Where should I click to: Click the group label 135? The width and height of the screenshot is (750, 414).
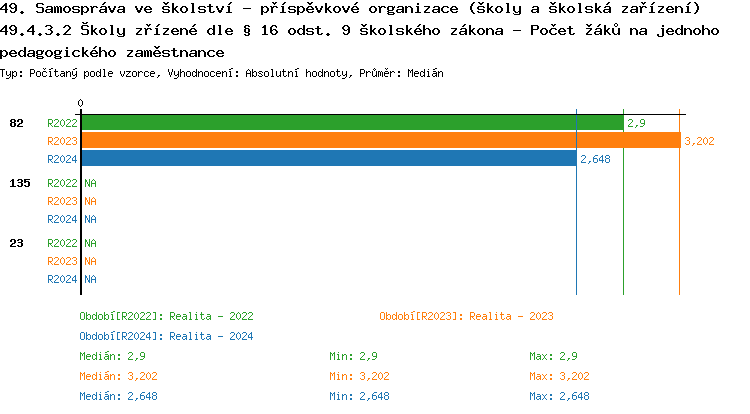(x=19, y=183)
